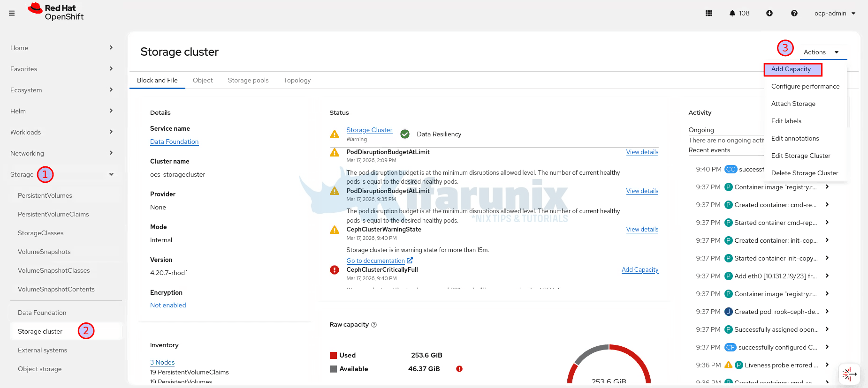
Task: Select Configure performance menu item
Action: coord(805,86)
